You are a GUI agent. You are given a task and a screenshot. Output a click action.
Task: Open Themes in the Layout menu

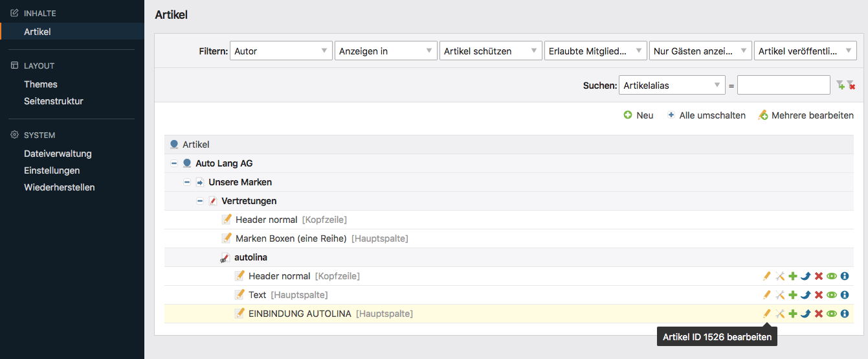41,84
